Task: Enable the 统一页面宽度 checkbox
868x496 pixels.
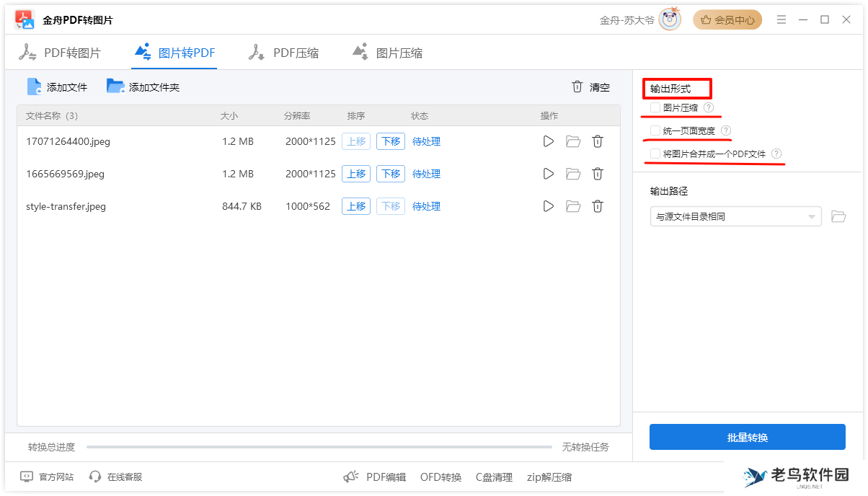Action: pyautogui.click(x=655, y=130)
